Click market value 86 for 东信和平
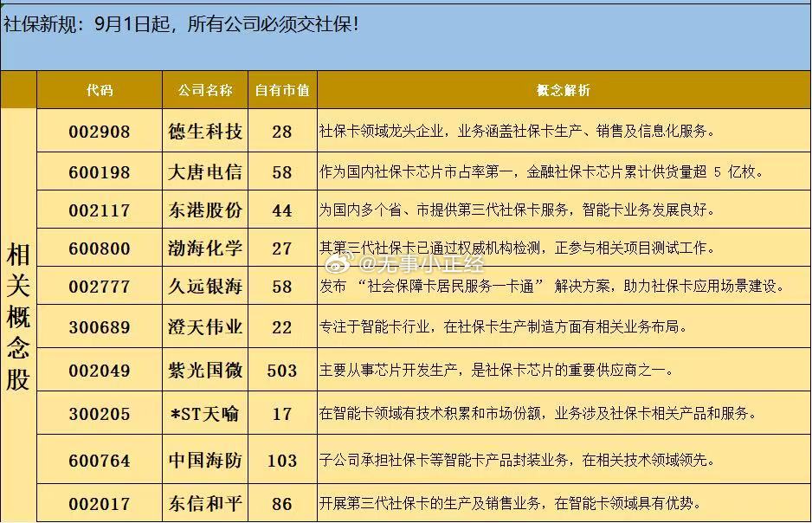Screen dimensions: 812x523 282,504
